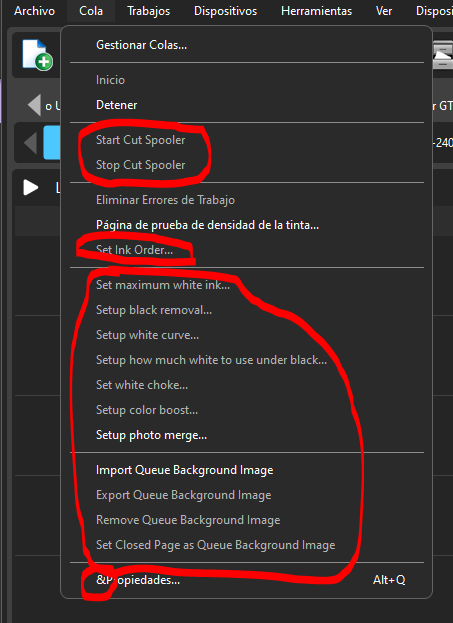Open the Ver menu
The width and height of the screenshot is (453, 623).
click(x=384, y=11)
